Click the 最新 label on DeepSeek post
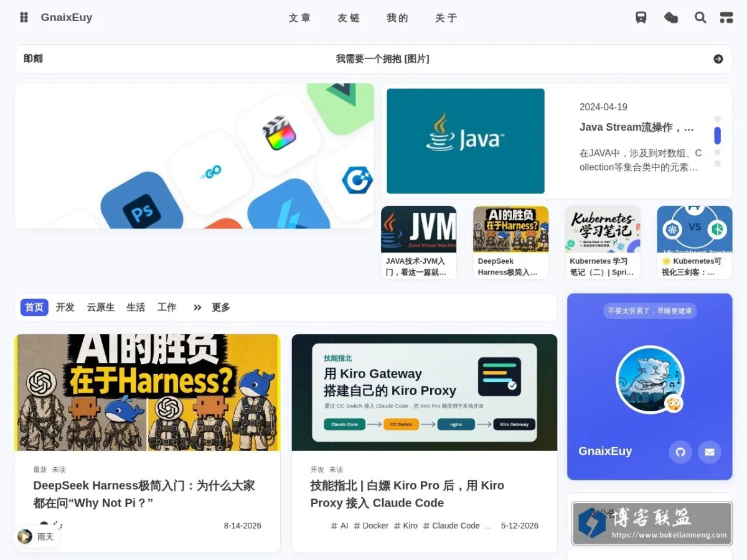The height and width of the screenshot is (560, 747). [x=40, y=470]
